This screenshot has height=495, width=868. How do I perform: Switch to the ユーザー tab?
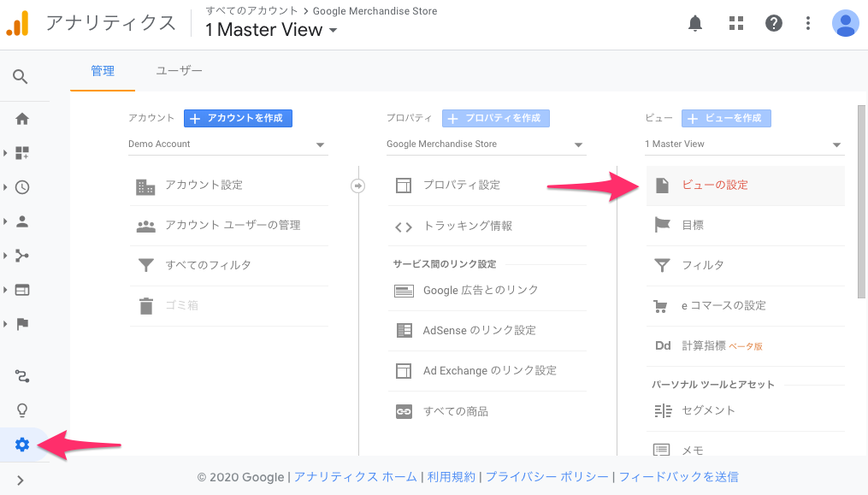pos(179,71)
